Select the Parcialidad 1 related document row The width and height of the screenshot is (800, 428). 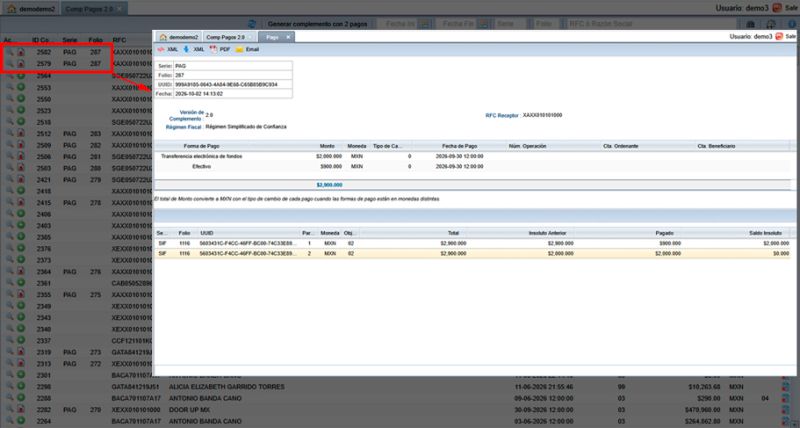click(x=472, y=243)
